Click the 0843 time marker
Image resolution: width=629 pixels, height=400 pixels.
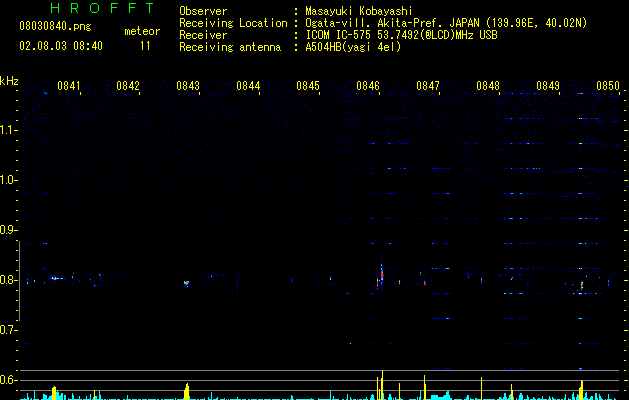click(188, 86)
